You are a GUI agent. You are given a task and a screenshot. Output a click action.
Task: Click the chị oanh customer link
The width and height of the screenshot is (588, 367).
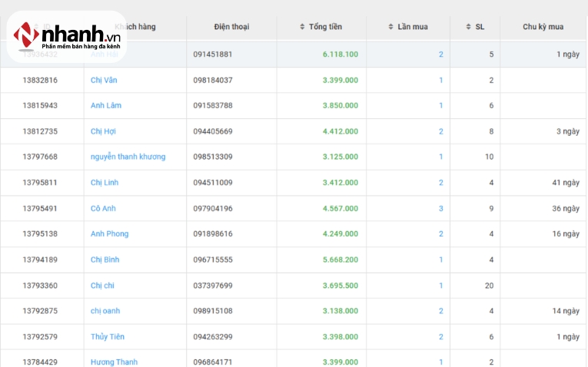(105, 311)
